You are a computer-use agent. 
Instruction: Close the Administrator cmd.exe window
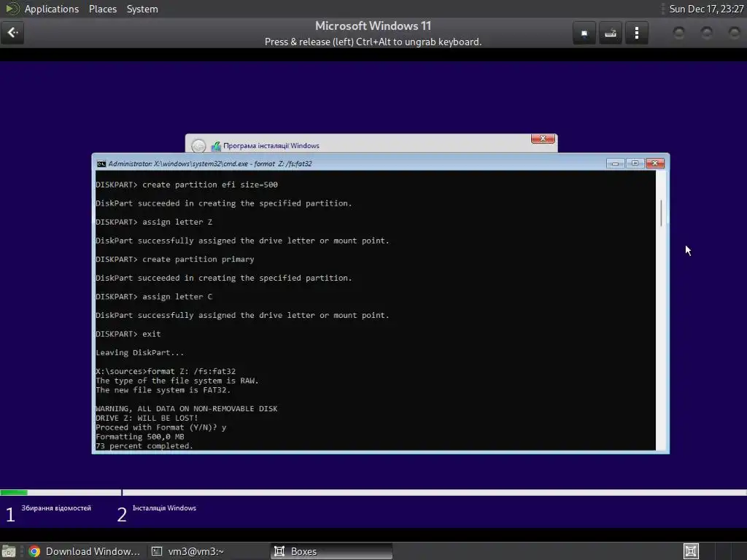point(655,163)
